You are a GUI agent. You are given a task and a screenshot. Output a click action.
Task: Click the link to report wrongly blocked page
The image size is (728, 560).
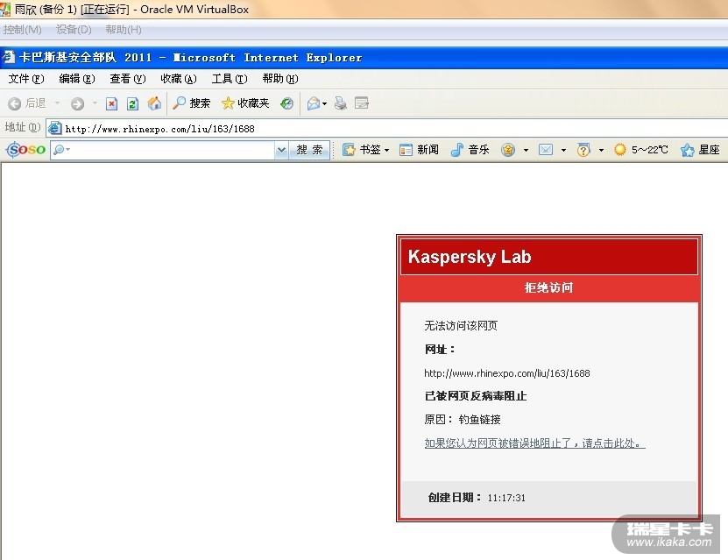(x=534, y=443)
